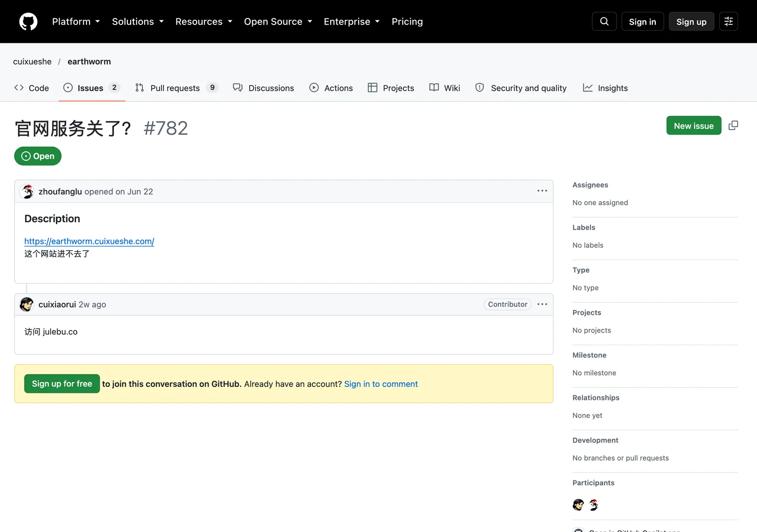Click Sign up for free button
Screen dimensions: 757x532
pos(62,384)
